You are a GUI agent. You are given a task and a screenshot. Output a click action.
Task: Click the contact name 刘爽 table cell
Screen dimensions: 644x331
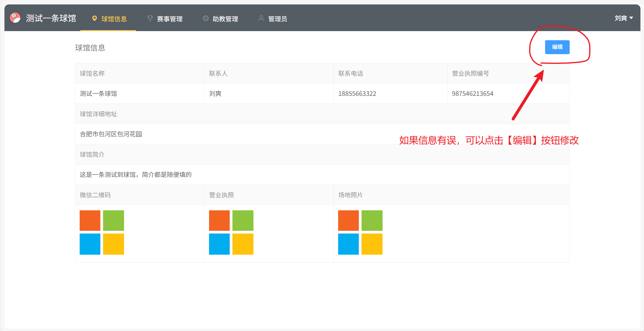215,94
